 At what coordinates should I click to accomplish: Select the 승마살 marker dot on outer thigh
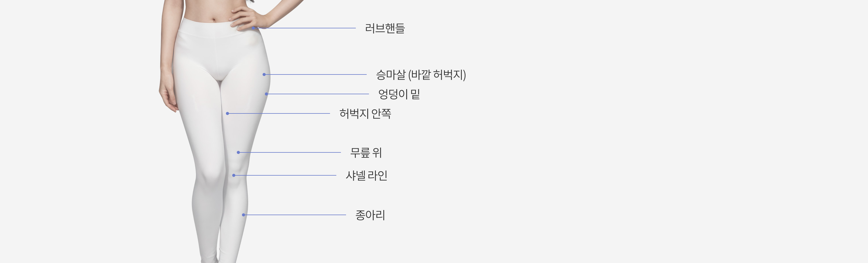[x=264, y=74]
